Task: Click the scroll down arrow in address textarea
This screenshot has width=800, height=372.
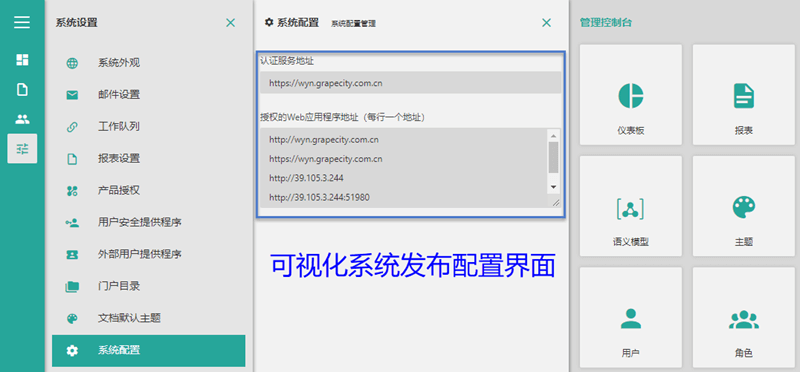Action: [553, 187]
